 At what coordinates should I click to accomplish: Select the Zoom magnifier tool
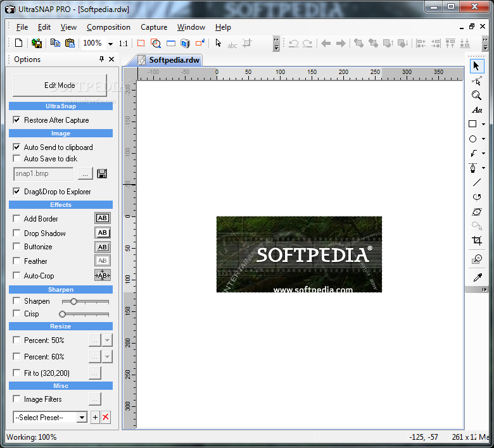476,96
